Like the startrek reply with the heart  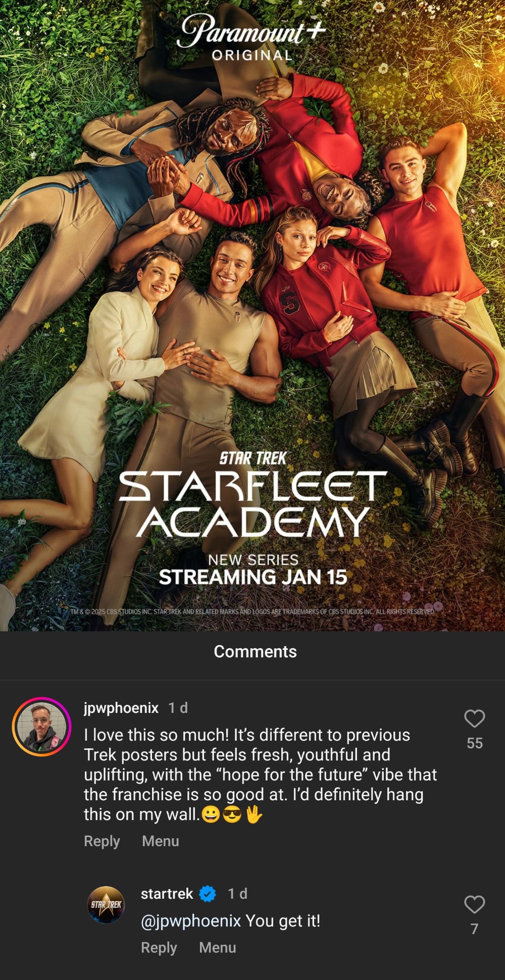pyautogui.click(x=474, y=904)
